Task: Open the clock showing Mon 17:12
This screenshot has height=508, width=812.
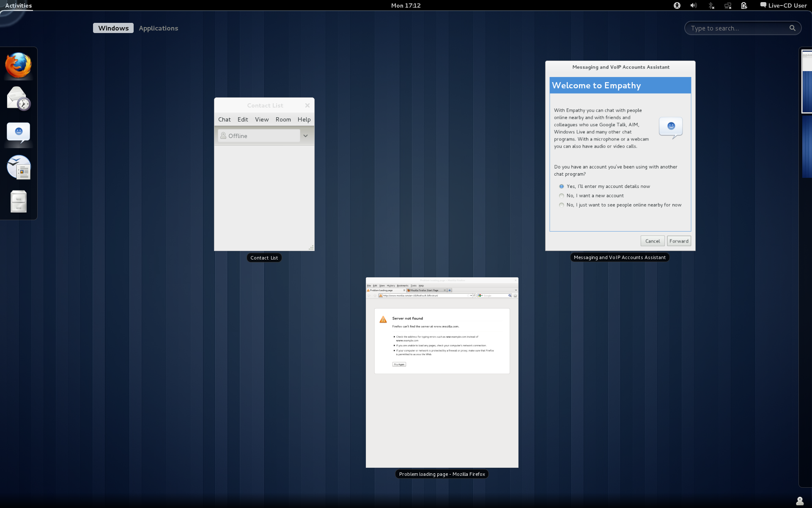Action: pos(406,6)
